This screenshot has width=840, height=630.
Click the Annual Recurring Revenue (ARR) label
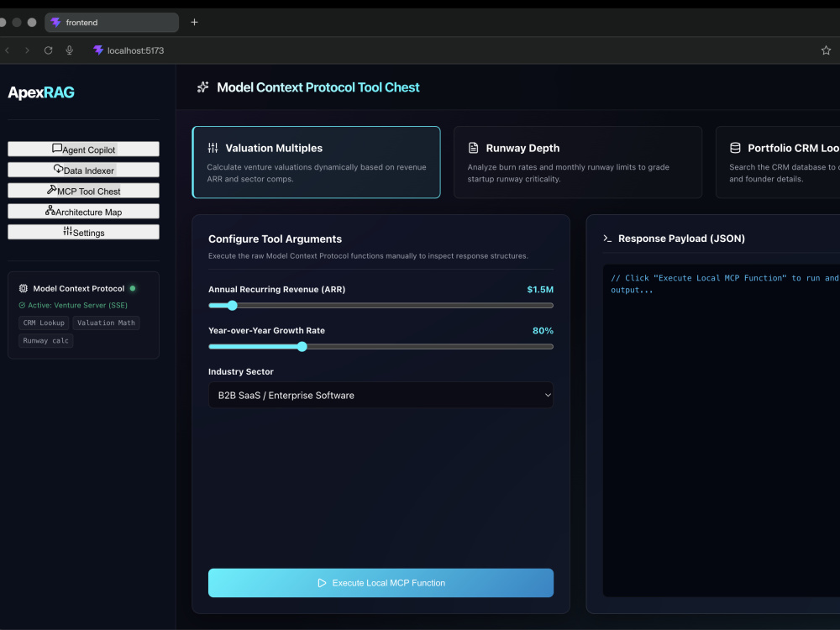point(276,289)
